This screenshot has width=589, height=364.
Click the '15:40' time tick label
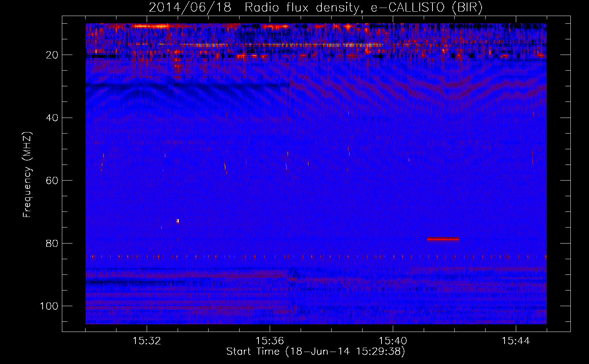393,341
